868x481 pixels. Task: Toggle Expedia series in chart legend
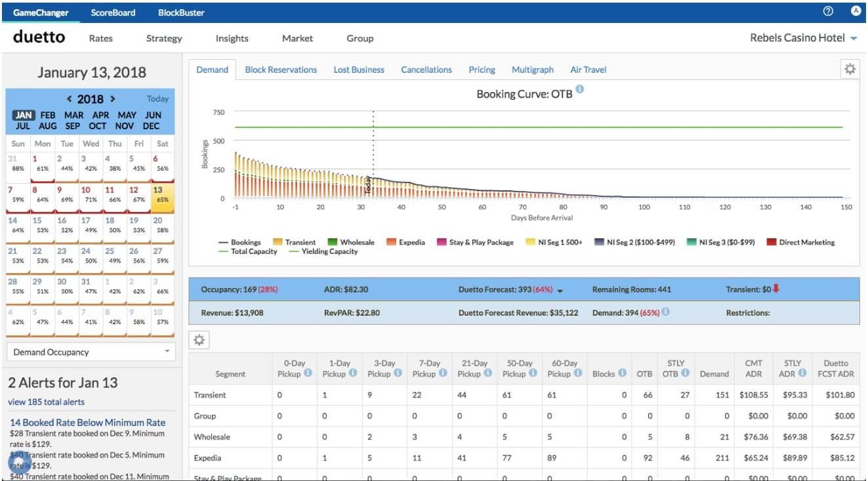[x=406, y=242]
